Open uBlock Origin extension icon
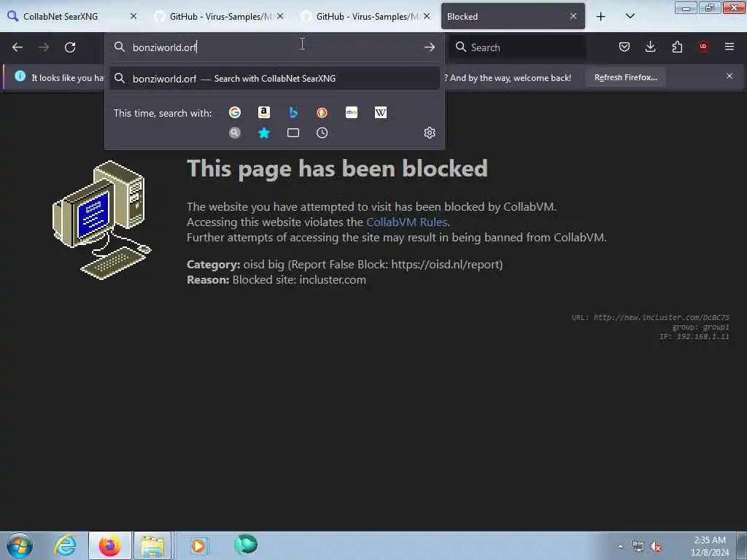 pyautogui.click(x=703, y=47)
